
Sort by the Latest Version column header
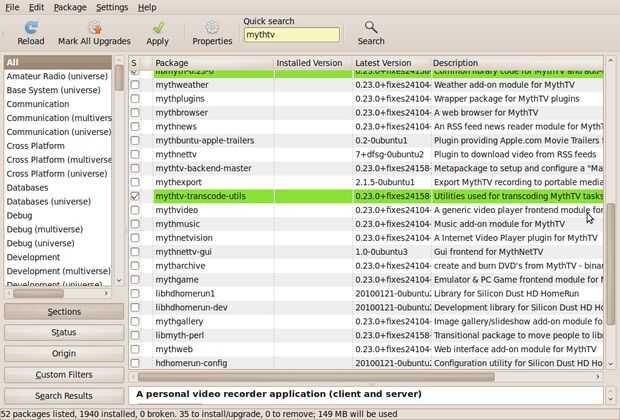click(x=391, y=63)
